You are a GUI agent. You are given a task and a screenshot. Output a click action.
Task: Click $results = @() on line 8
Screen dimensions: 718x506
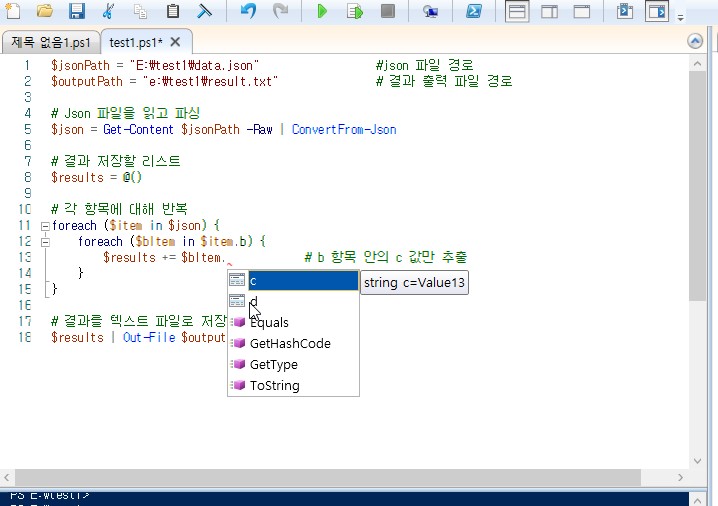pyautogui.click(x=97, y=178)
